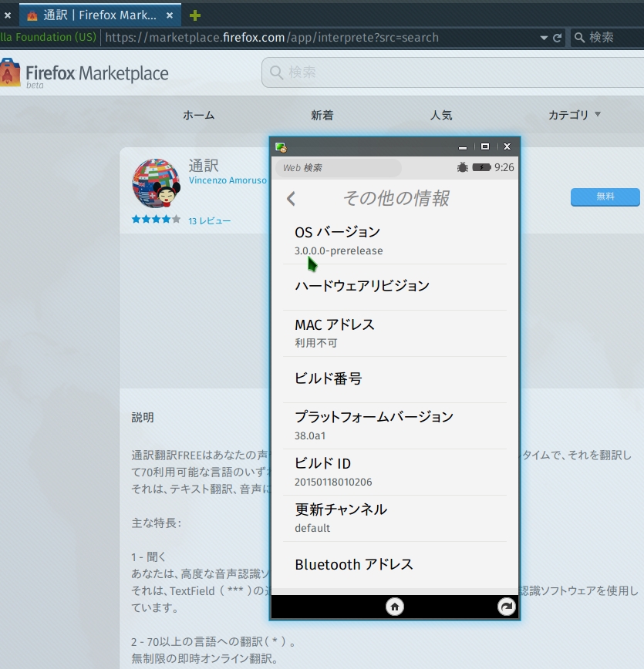Select the MAC アドレス row
Image resolution: width=644 pixels, height=669 pixels.
tap(395, 333)
